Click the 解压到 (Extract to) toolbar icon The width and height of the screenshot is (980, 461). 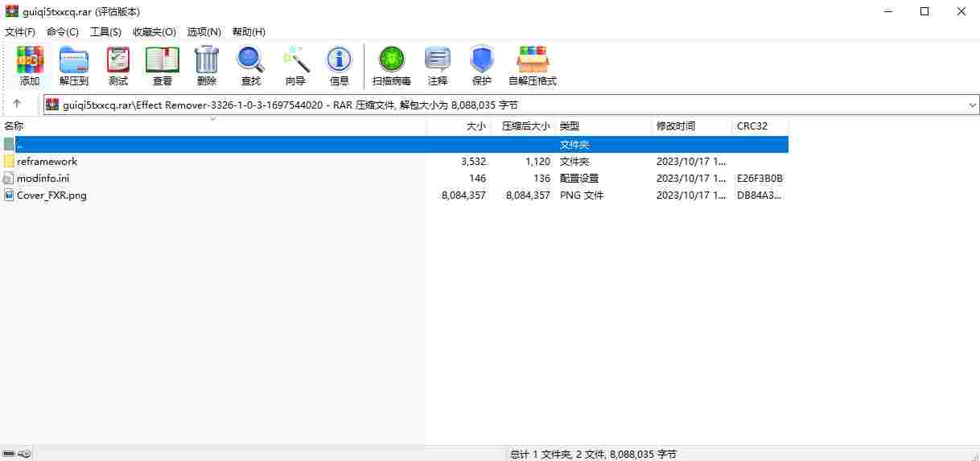(74, 60)
